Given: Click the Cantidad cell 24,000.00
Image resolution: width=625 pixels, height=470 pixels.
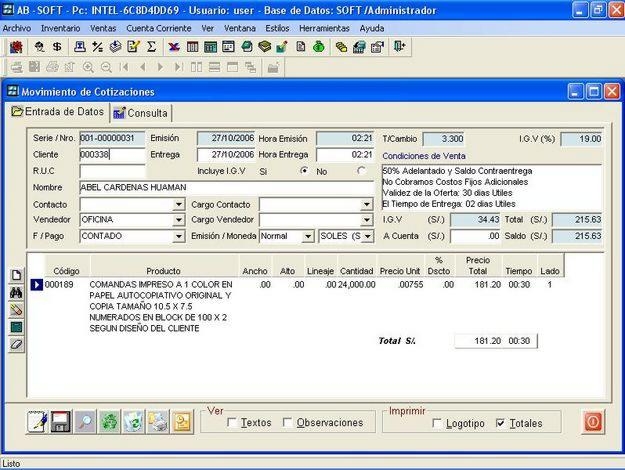Looking at the screenshot, I should 356,285.
